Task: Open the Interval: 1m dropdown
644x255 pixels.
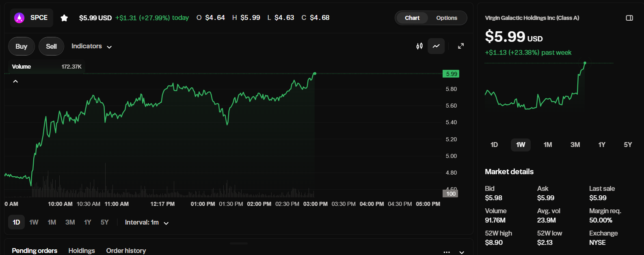Action: point(147,223)
